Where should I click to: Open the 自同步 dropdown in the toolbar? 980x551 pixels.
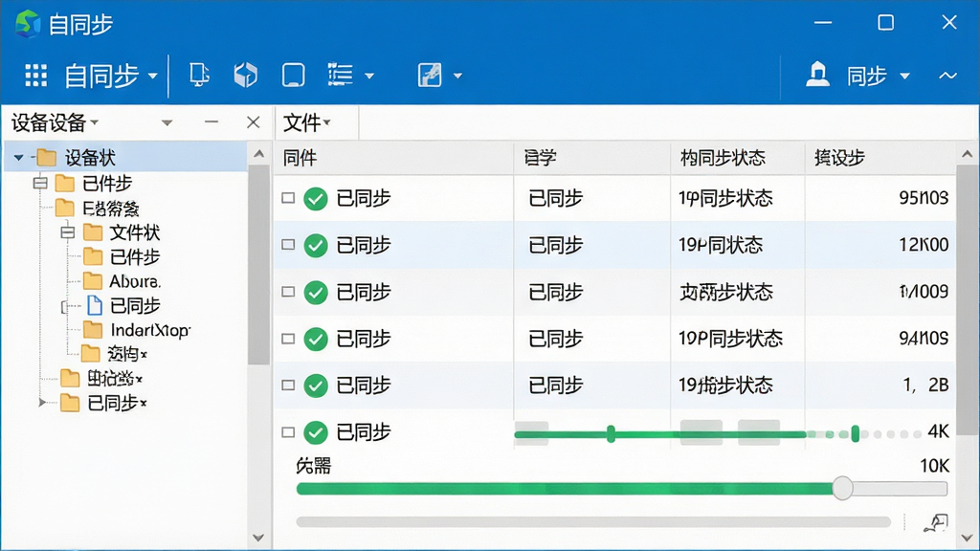pos(152,77)
